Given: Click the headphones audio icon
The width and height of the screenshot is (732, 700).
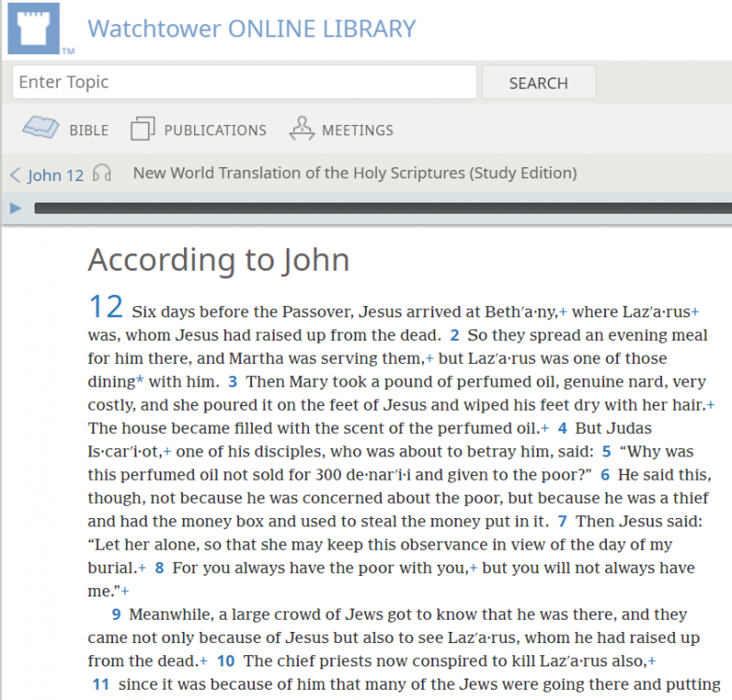Looking at the screenshot, I should pyautogui.click(x=102, y=173).
